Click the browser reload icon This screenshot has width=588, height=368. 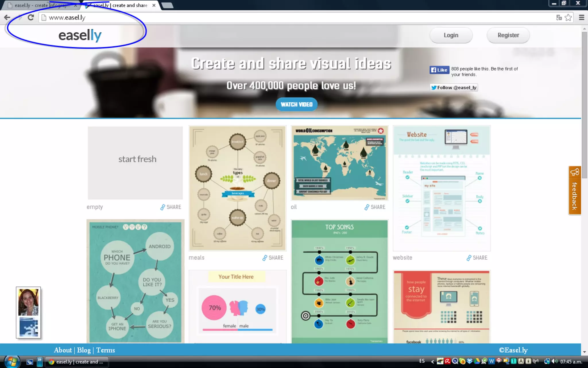[31, 18]
